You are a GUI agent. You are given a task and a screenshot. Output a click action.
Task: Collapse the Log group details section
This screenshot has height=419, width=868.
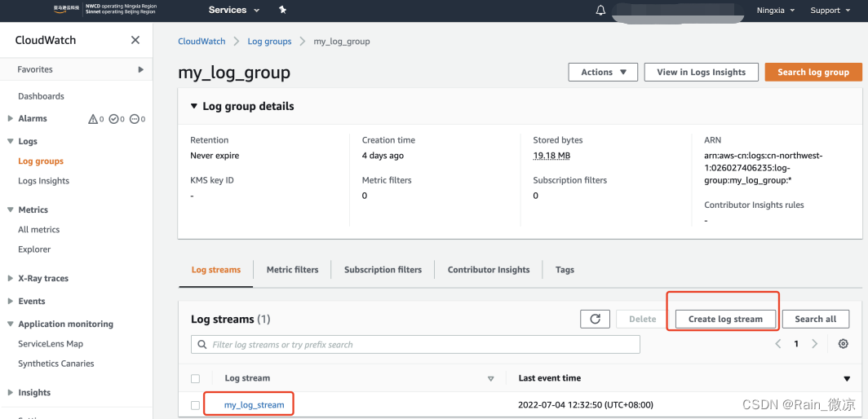point(194,106)
